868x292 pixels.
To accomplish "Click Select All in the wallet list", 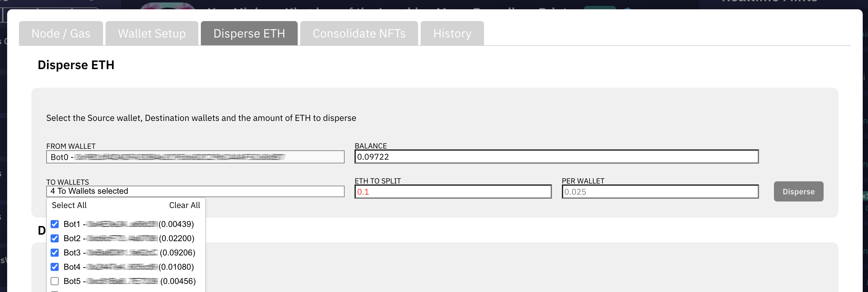I will point(69,205).
